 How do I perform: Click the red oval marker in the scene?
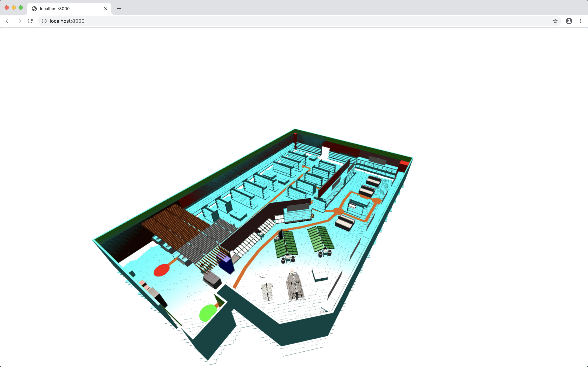click(x=162, y=270)
